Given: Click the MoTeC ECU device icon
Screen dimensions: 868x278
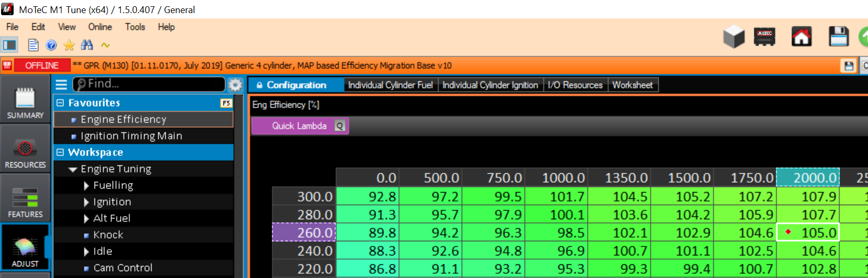Looking at the screenshot, I should (764, 37).
